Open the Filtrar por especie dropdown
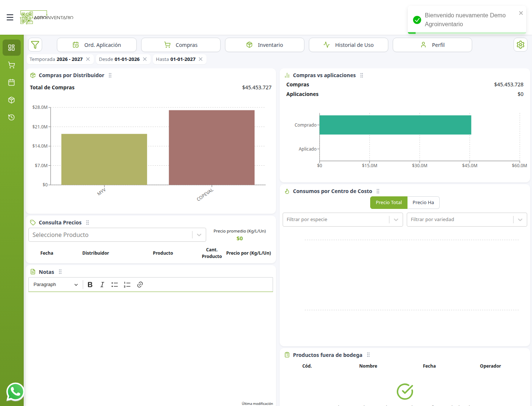 (342, 220)
